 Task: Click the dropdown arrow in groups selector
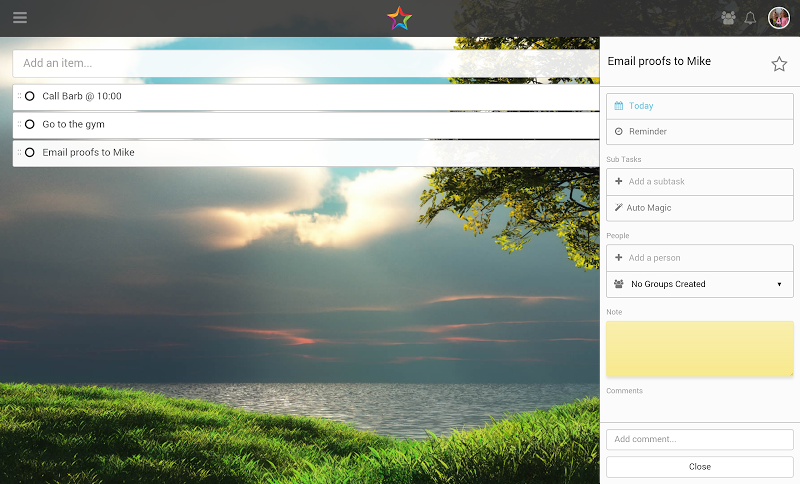tap(779, 285)
